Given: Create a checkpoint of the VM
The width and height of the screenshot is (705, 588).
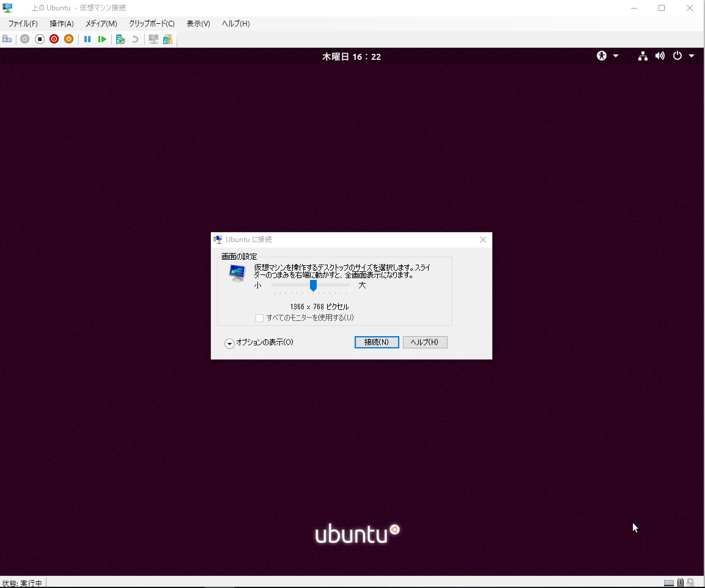Looking at the screenshot, I should click(120, 39).
